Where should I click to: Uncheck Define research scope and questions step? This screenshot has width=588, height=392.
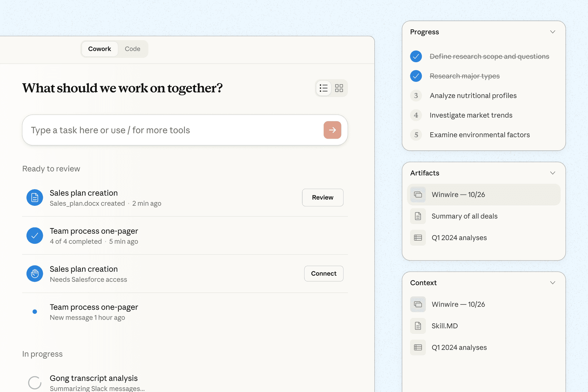point(416,56)
